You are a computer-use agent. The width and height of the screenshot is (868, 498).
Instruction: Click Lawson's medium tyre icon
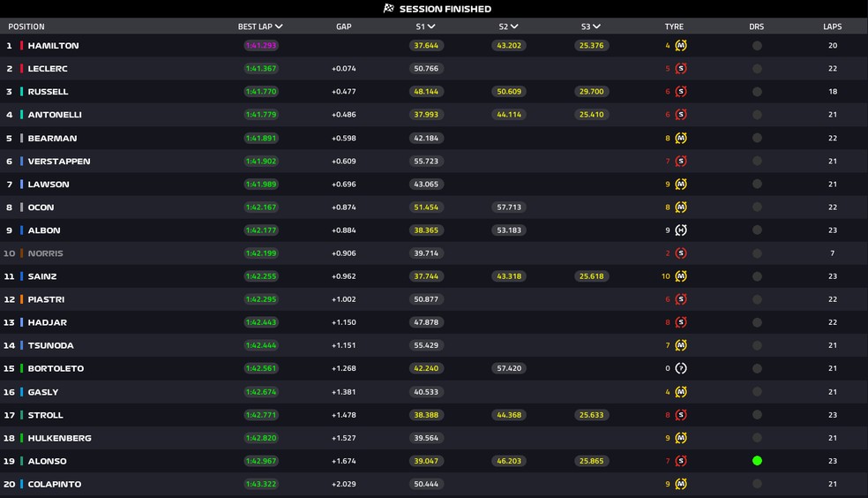coord(681,184)
